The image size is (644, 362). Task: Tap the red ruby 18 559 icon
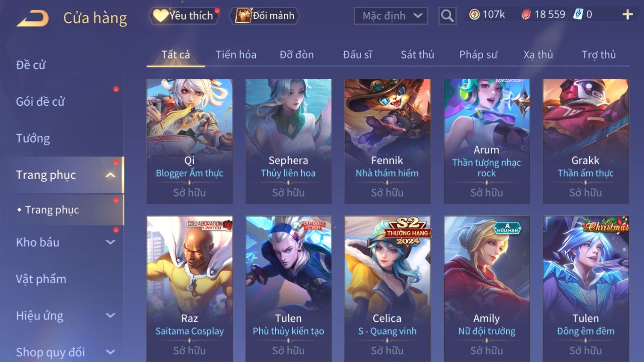pos(526,15)
